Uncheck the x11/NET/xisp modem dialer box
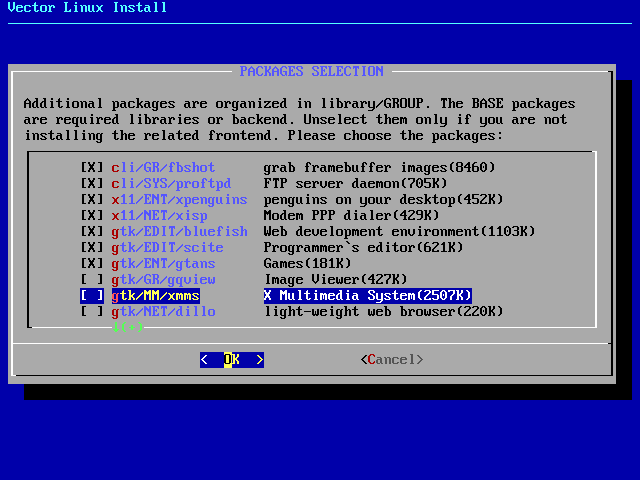Image resolution: width=640 pixels, height=480 pixels. click(92, 215)
